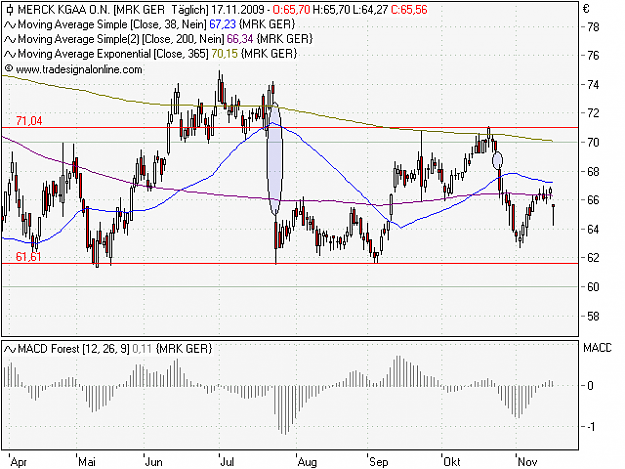This screenshot has width=625, height=469.
Task: Click the 76 price axis label
Action: click(593, 55)
